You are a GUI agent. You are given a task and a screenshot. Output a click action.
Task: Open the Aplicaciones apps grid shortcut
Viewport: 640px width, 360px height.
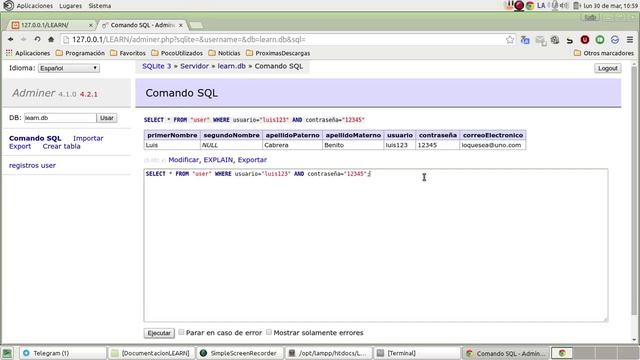[x=28, y=53]
